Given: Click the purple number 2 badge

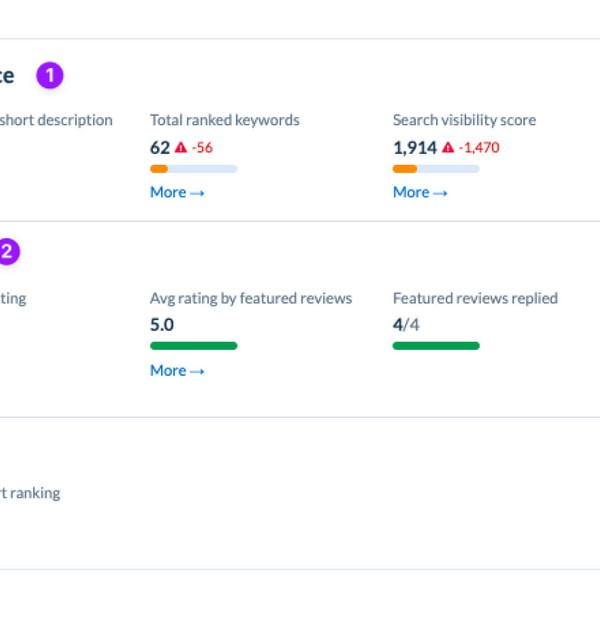Looking at the screenshot, I should click(7, 252).
